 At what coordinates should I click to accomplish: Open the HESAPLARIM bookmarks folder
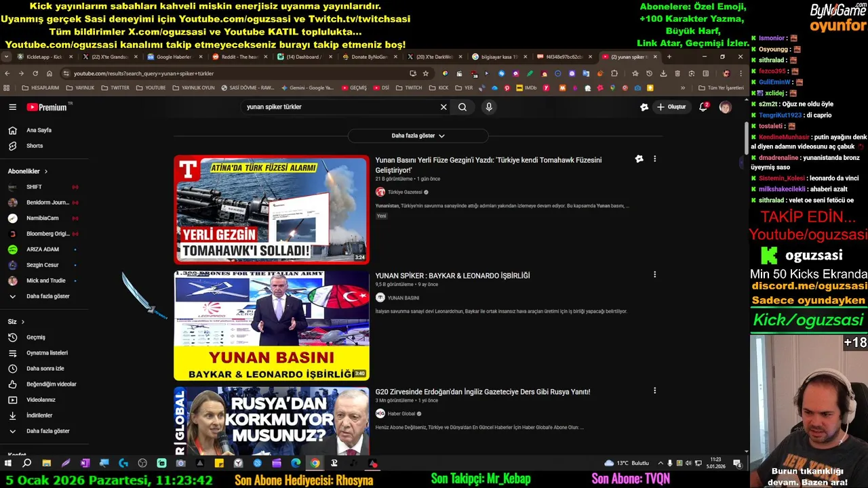pos(41,88)
